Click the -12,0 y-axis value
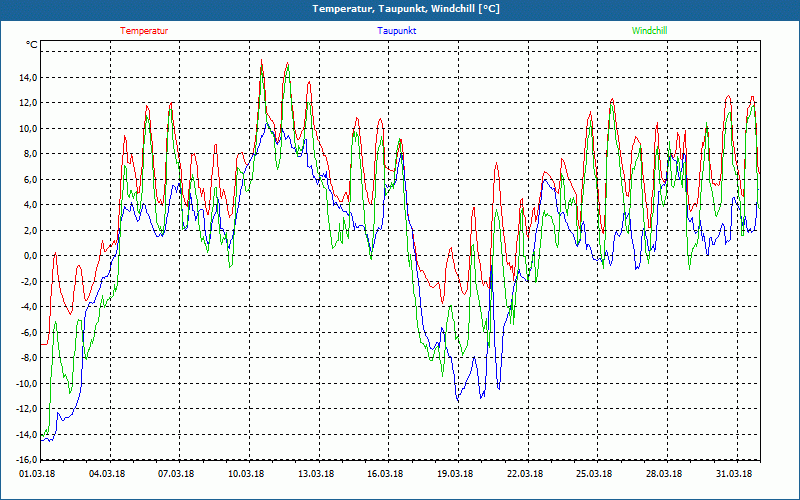The height and width of the screenshot is (500, 800). click(x=27, y=409)
